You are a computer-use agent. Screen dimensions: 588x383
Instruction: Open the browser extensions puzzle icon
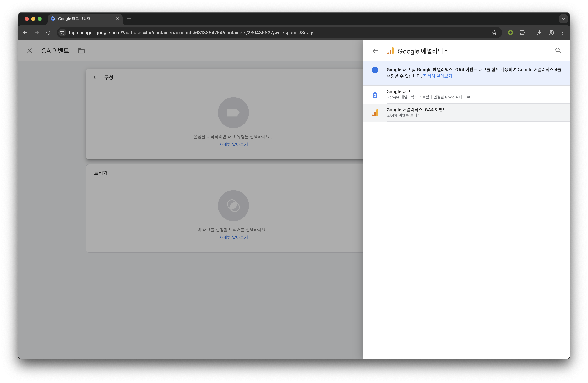[x=522, y=33]
